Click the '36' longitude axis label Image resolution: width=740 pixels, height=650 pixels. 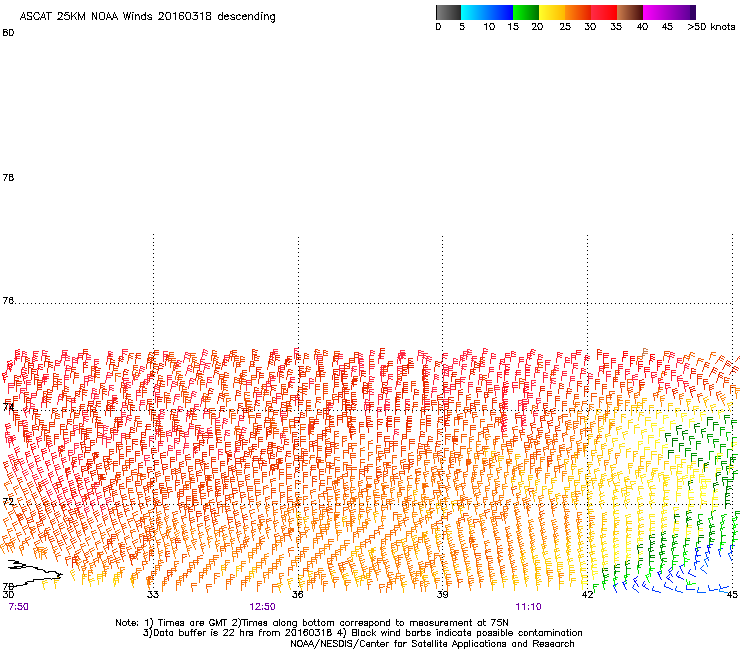pos(297,594)
